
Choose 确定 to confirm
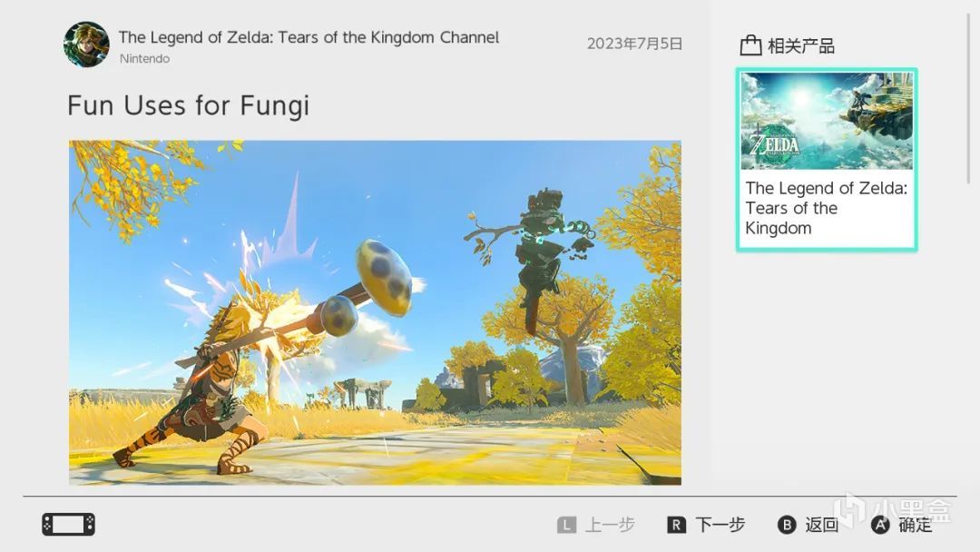click(x=916, y=525)
